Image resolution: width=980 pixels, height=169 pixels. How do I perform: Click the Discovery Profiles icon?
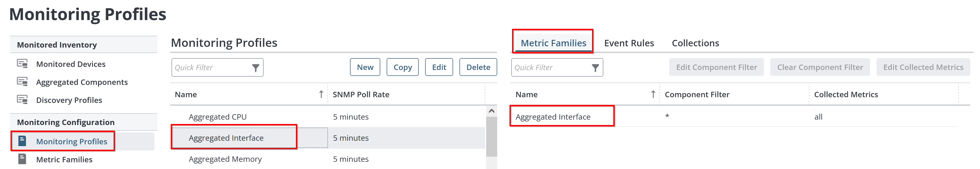pyautogui.click(x=23, y=100)
